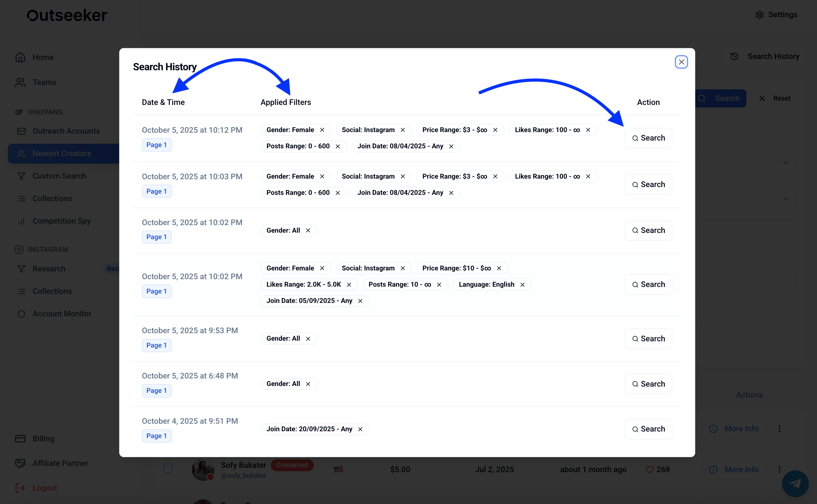
Task: Remove Social: Instagram filter from 10:12 PM search
Action: coord(403,130)
